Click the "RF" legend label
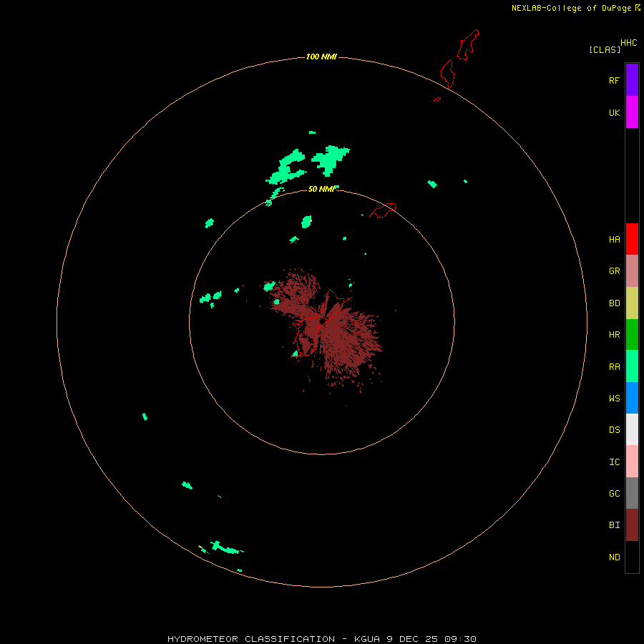Image resolution: width=644 pixels, height=644 pixels. pyautogui.click(x=614, y=80)
